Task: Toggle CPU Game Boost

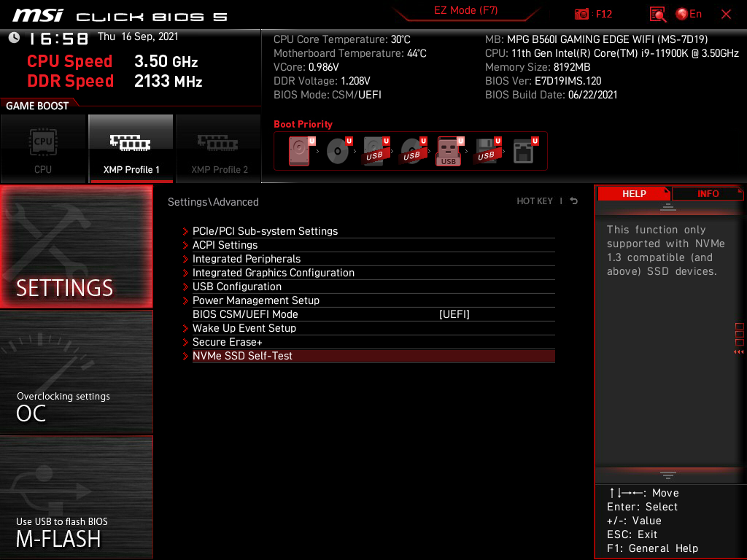Action: [43, 149]
